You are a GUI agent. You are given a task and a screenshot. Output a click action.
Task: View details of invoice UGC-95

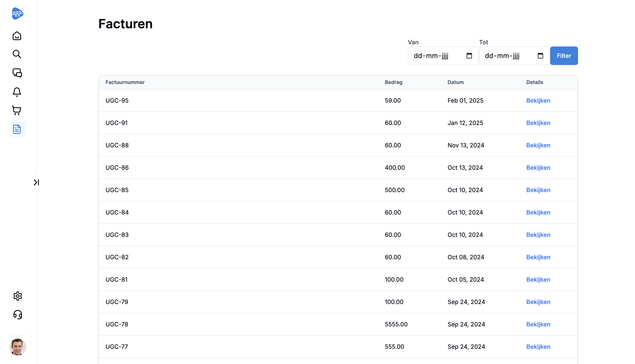[x=538, y=101]
